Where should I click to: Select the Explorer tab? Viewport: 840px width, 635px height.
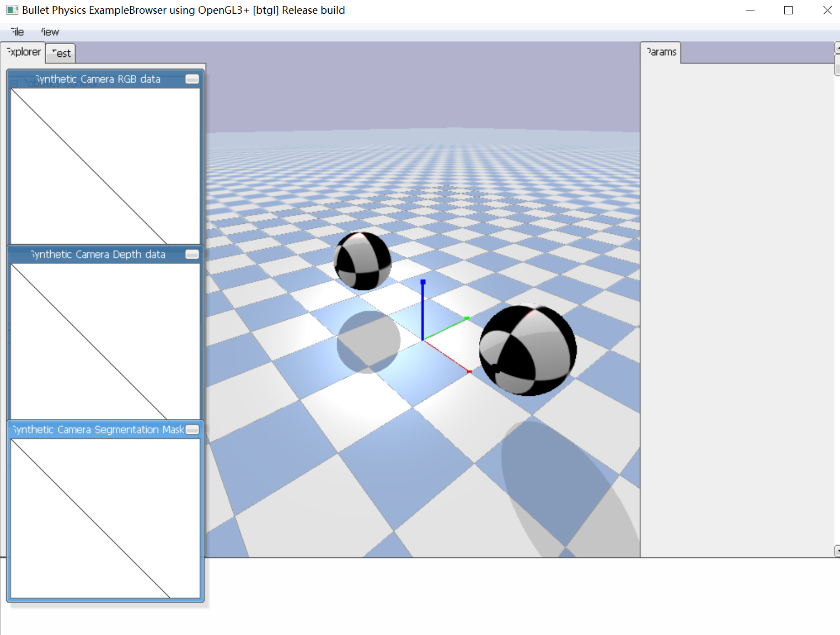pyautogui.click(x=23, y=52)
